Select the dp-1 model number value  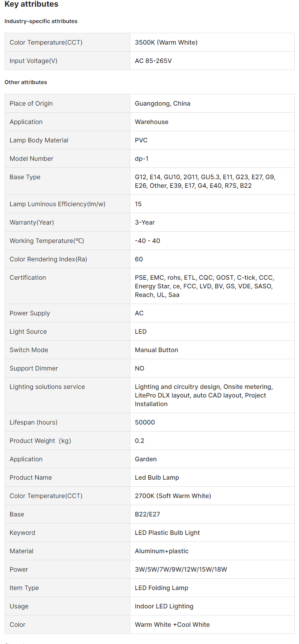pos(142,158)
